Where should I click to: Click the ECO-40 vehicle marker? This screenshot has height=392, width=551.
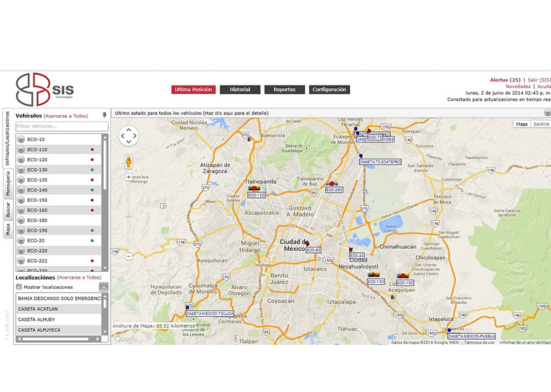351,250
